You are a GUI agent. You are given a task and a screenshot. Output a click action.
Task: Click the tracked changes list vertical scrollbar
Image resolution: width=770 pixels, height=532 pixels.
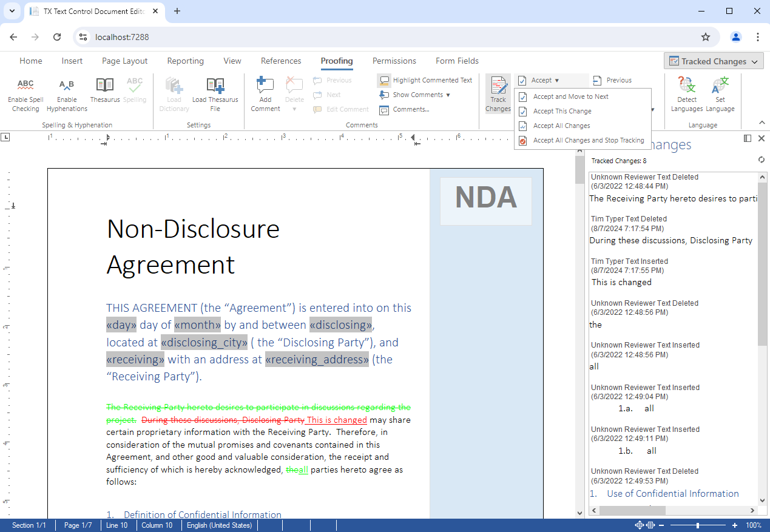pyautogui.click(x=762, y=264)
